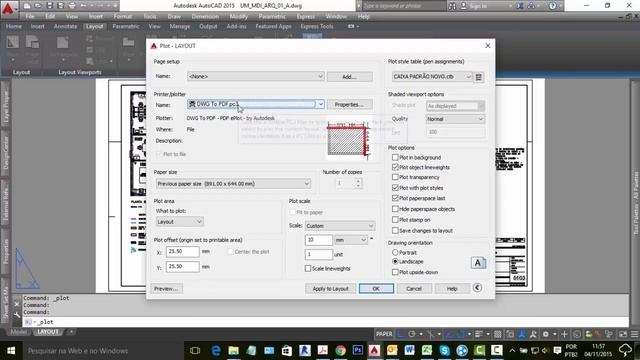Enable Plot in background checkbox
Image resolution: width=640 pixels, height=360 pixels.
click(395, 157)
